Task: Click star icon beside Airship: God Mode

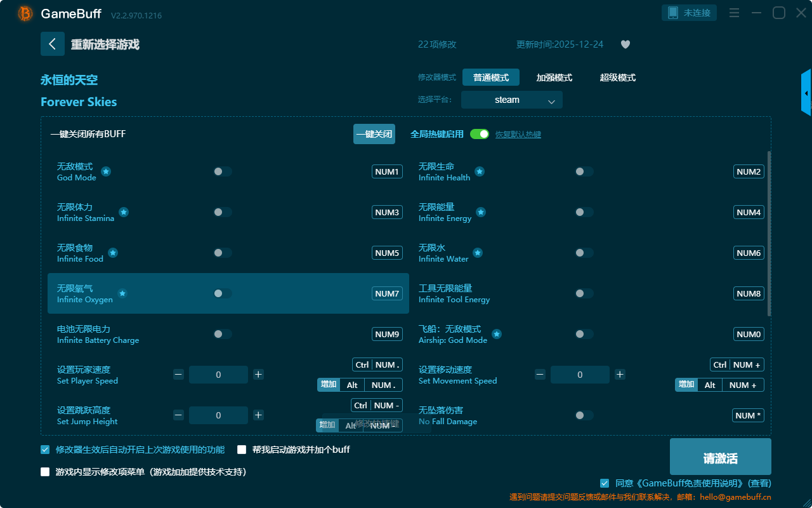Action: pos(497,334)
